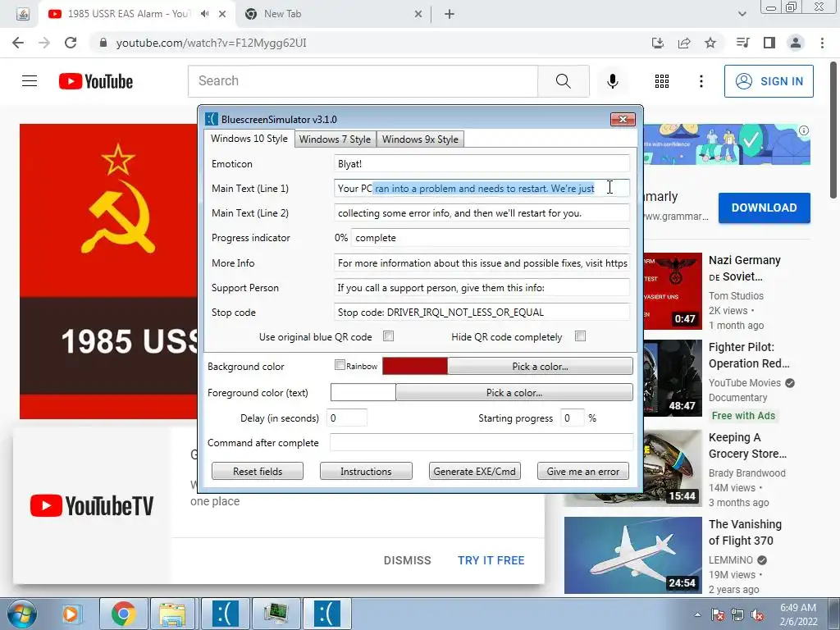This screenshot has width=840, height=630.
Task: Toggle Use original blue QR code checkbox
Action: (388, 336)
